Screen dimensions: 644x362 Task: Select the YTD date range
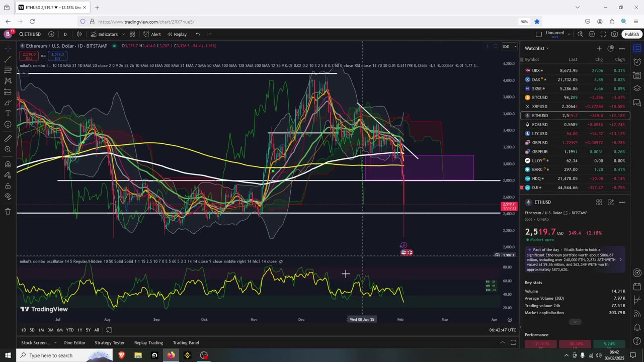pyautogui.click(x=70, y=330)
